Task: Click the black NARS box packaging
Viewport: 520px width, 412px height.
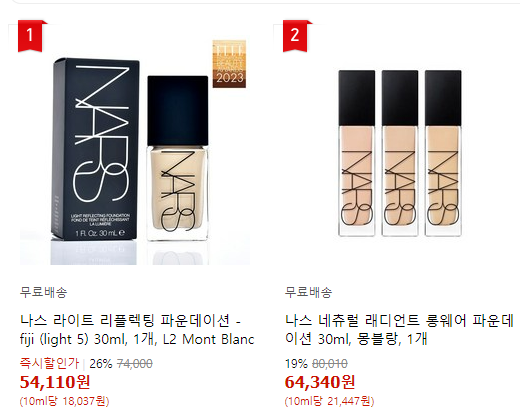Action: 95,149
